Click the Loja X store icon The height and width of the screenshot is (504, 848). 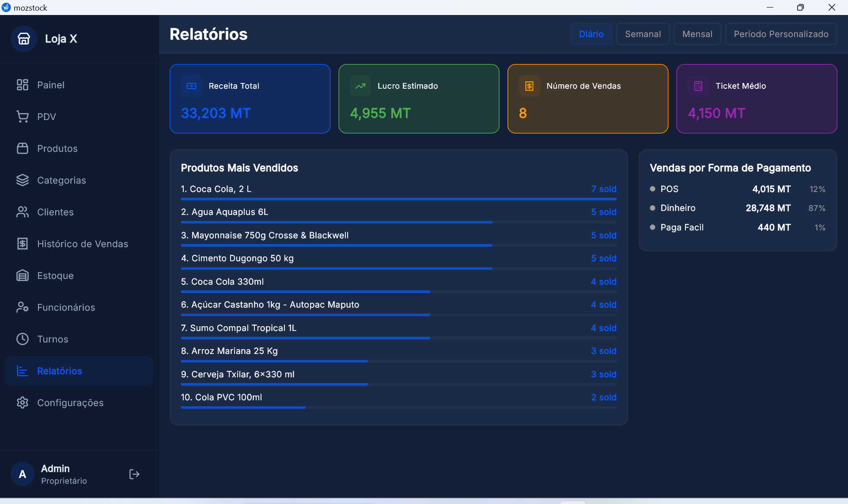click(x=23, y=38)
